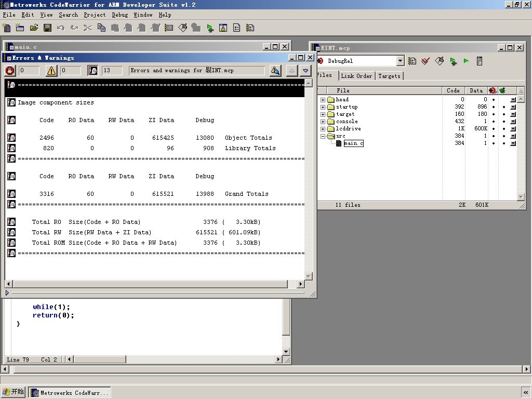This screenshot has height=399, width=532.
Task: Toggle the errors stop-hand filter button
Action: point(10,71)
